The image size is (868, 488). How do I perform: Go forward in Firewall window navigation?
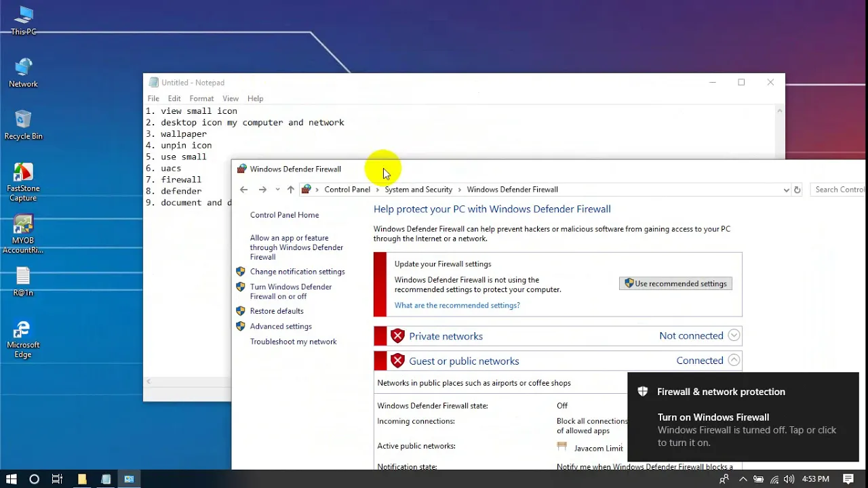pos(262,190)
